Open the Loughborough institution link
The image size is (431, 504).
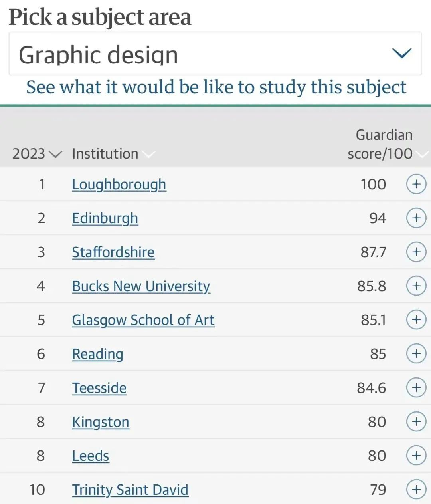click(119, 185)
